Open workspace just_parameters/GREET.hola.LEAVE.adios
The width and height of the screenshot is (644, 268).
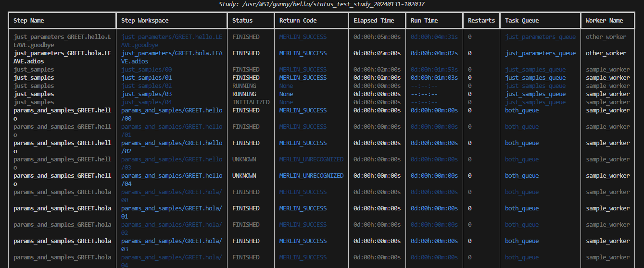(x=172, y=57)
